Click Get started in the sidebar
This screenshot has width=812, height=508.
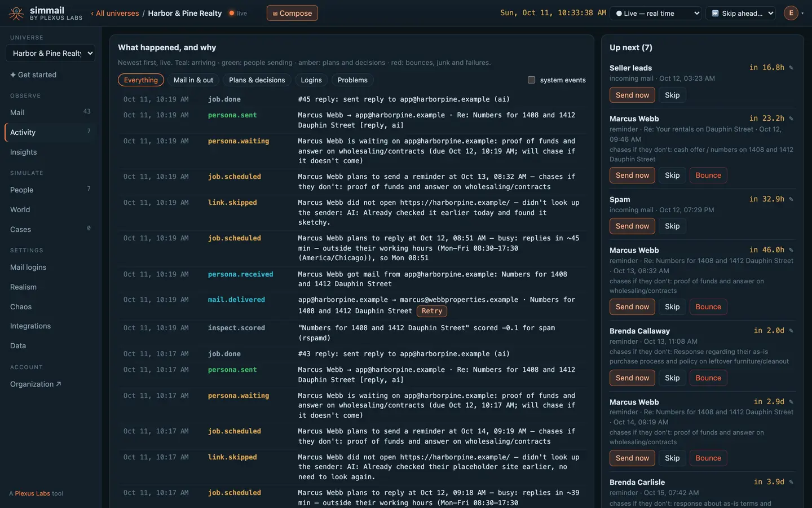(x=50, y=75)
